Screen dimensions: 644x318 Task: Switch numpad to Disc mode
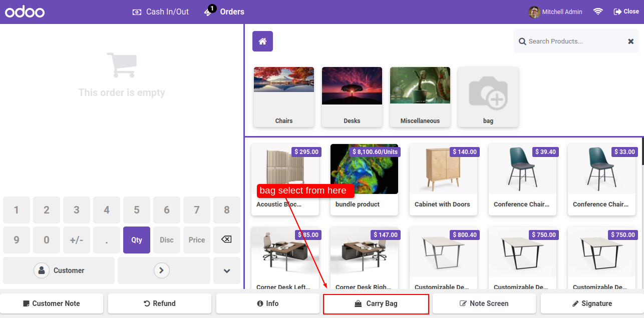(x=167, y=240)
